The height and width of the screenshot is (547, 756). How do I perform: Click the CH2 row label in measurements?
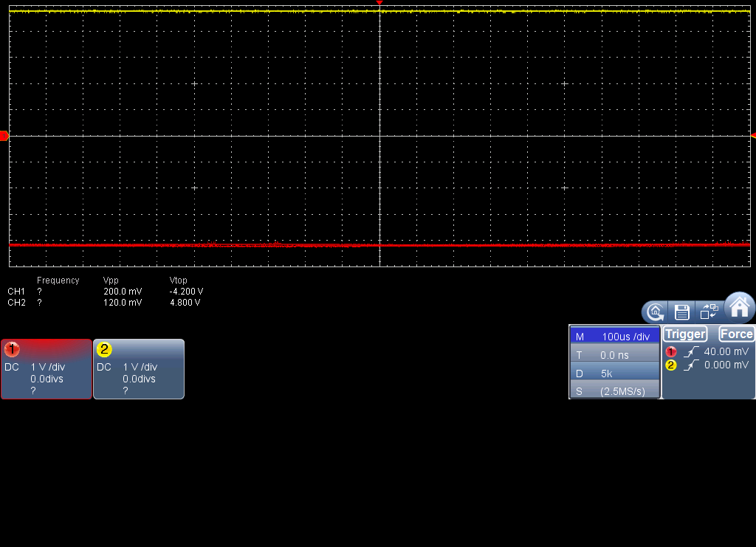[16, 303]
